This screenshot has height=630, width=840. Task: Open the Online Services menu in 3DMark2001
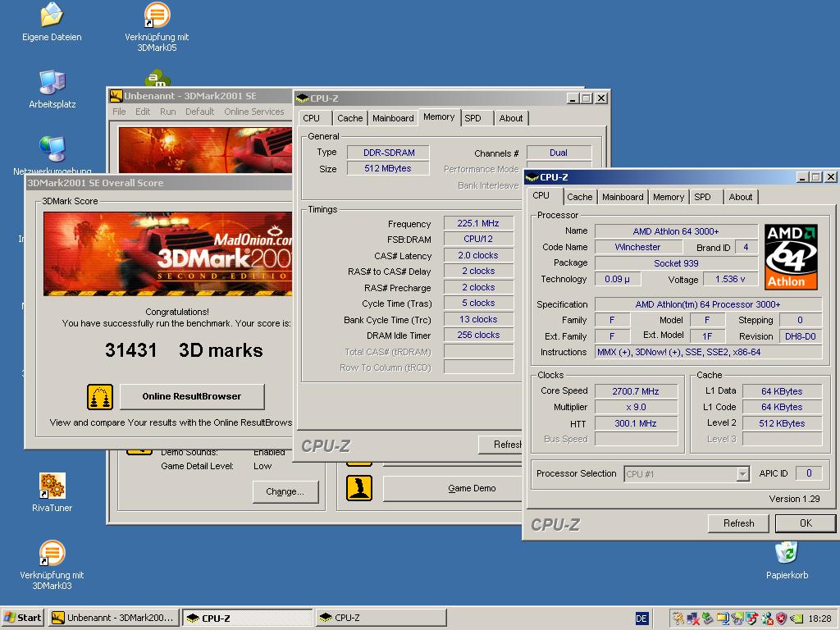pos(253,112)
